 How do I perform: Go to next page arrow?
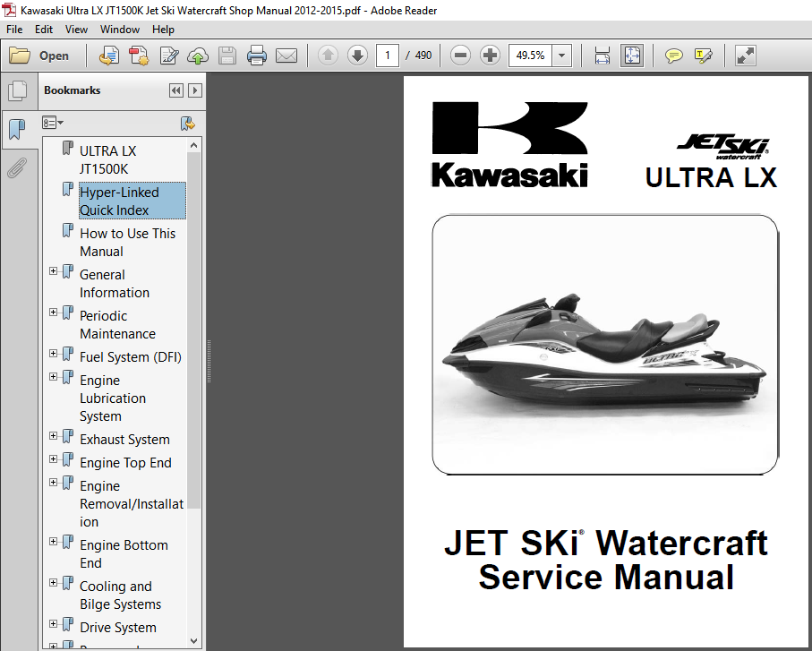click(357, 55)
